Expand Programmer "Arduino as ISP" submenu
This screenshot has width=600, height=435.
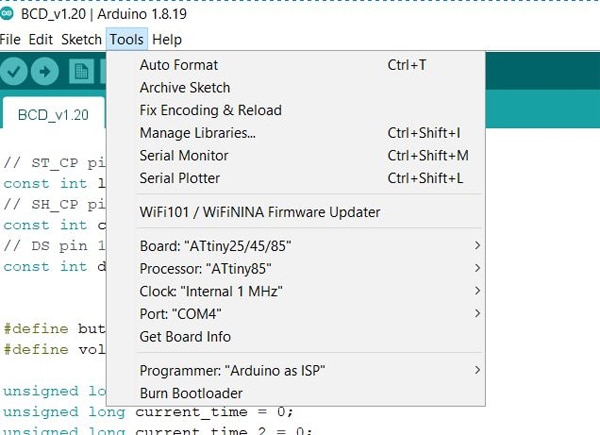coord(233,371)
